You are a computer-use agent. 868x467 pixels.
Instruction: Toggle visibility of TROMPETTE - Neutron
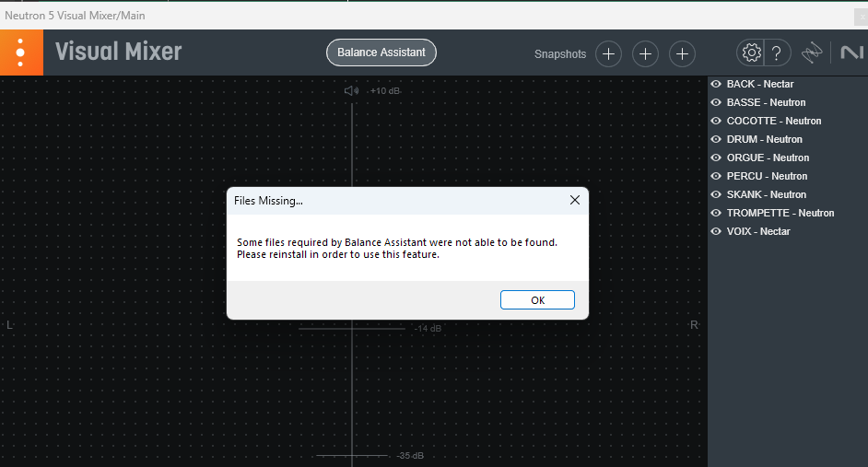716,213
